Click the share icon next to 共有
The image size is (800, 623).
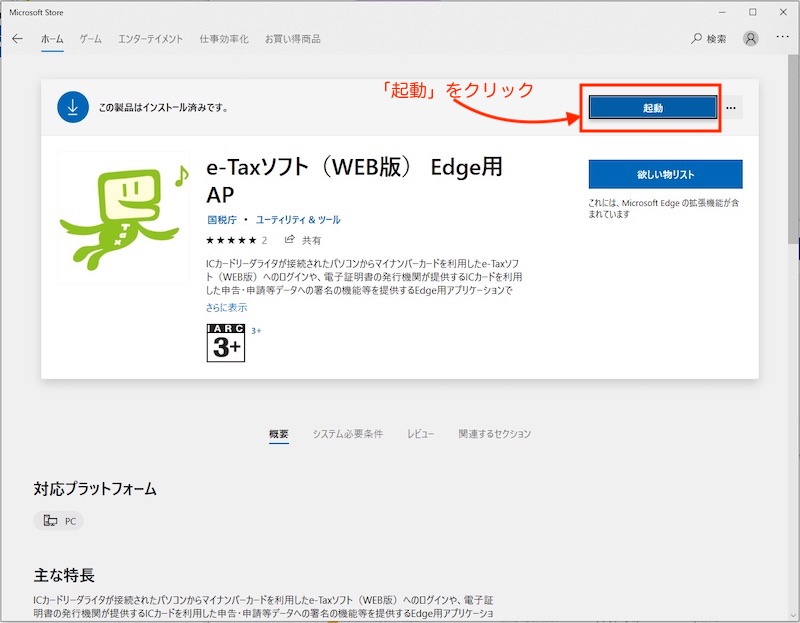[x=289, y=239]
